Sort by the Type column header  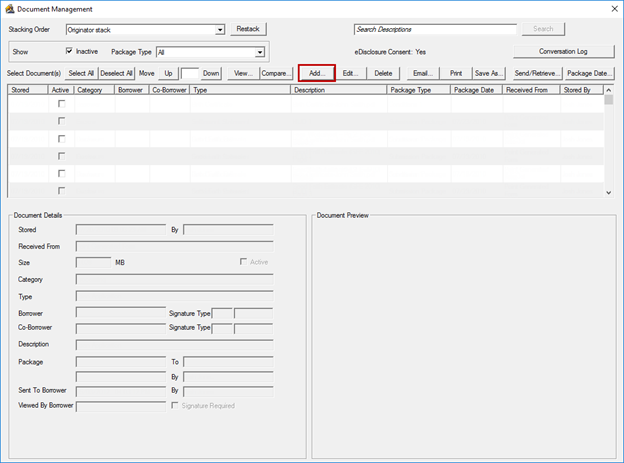[240, 90]
